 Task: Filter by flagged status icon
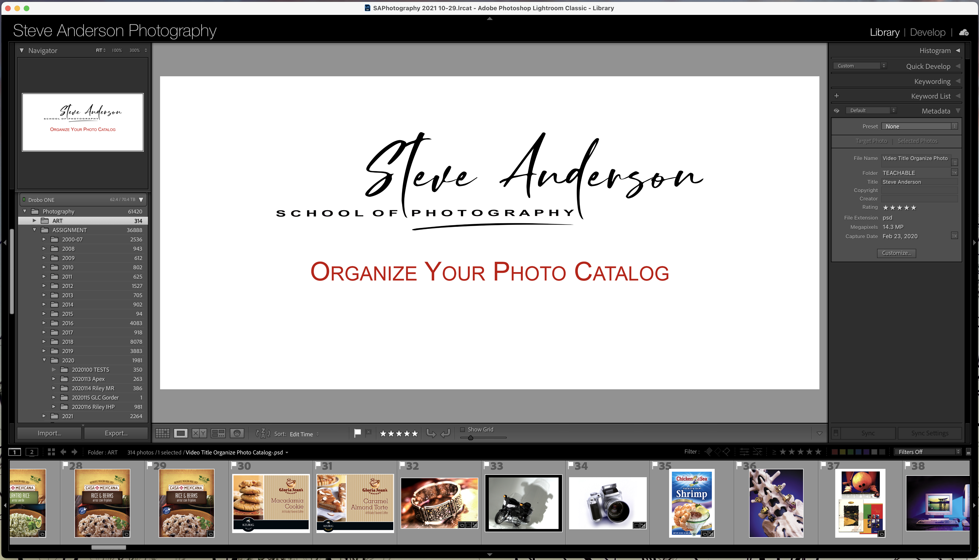(x=708, y=452)
